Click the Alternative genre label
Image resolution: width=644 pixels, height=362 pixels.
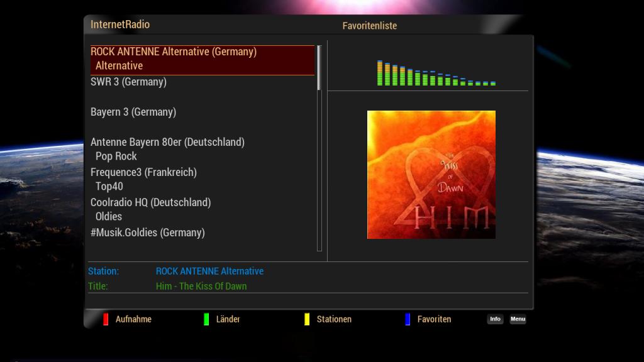click(x=119, y=65)
